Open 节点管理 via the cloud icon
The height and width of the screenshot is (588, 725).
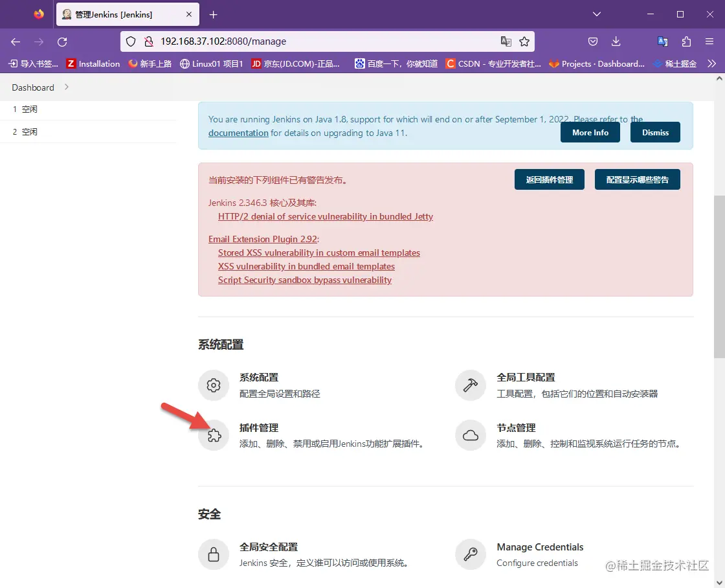[x=470, y=436]
